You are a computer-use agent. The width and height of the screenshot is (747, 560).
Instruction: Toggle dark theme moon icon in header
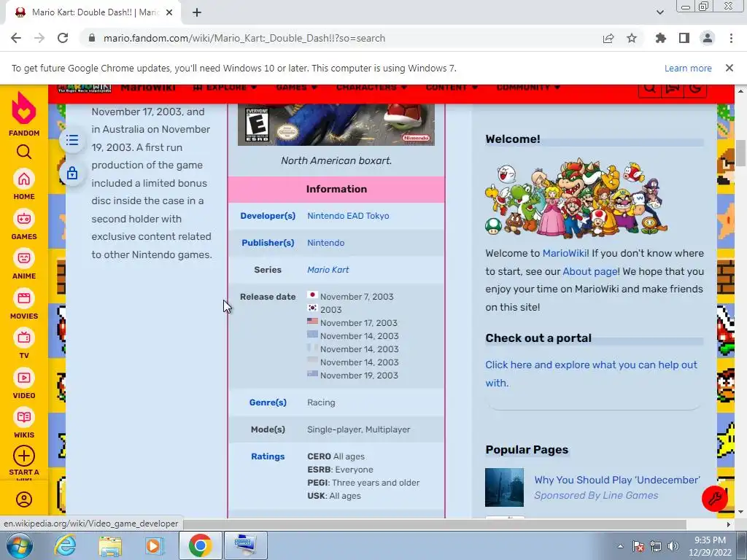[695, 88]
